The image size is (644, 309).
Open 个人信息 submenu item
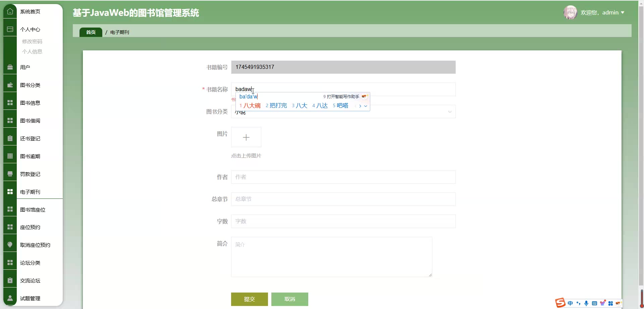32,51
